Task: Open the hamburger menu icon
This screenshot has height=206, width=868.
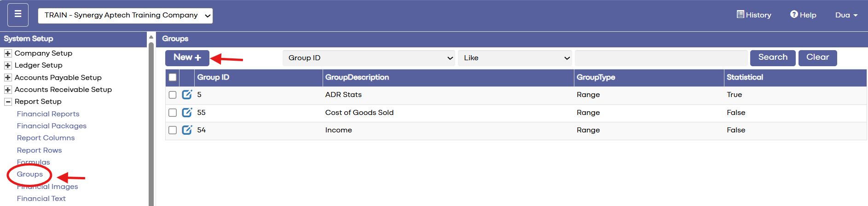Action: pos(18,15)
